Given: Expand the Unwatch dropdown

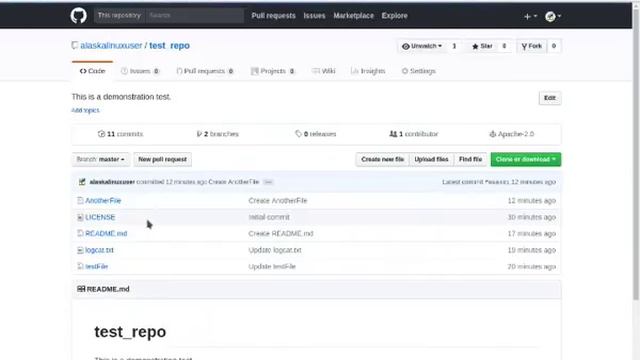Looking at the screenshot, I should (x=422, y=46).
